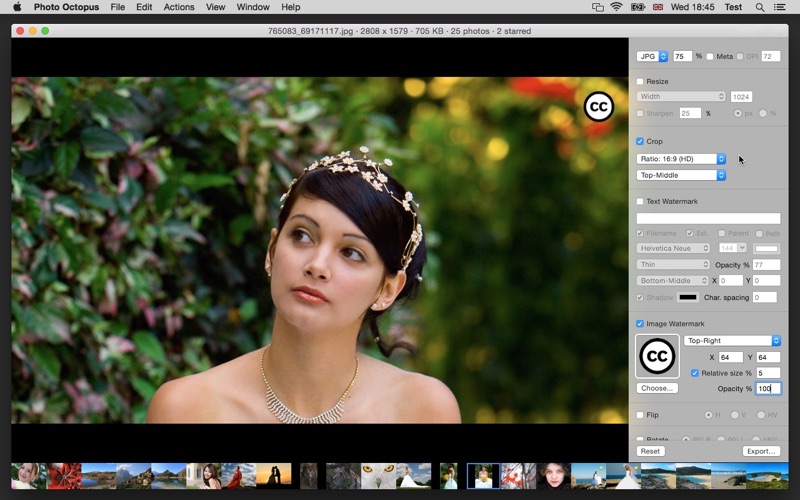Viewport: 800px width, 500px height.
Task: Open the Edit menu
Action: point(144,7)
